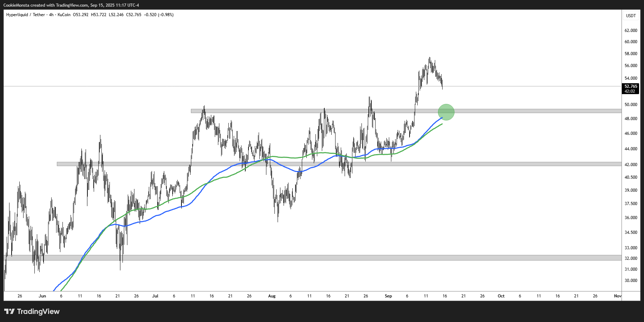
Task: Click the Oct label on the time axis
Action: (x=501, y=296)
